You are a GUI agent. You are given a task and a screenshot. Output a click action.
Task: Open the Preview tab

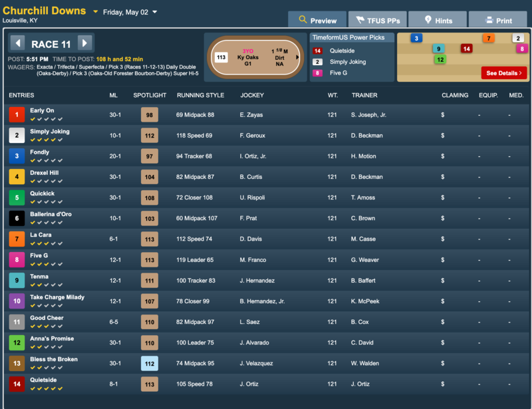click(317, 19)
